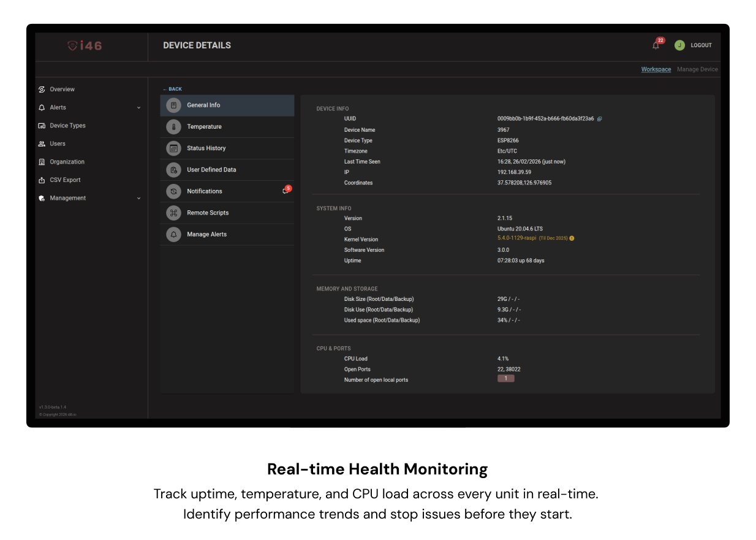Viewport: 756px width, 540px height.
Task: Select the User Defined Data tab
Action: (x=211, y=170)
